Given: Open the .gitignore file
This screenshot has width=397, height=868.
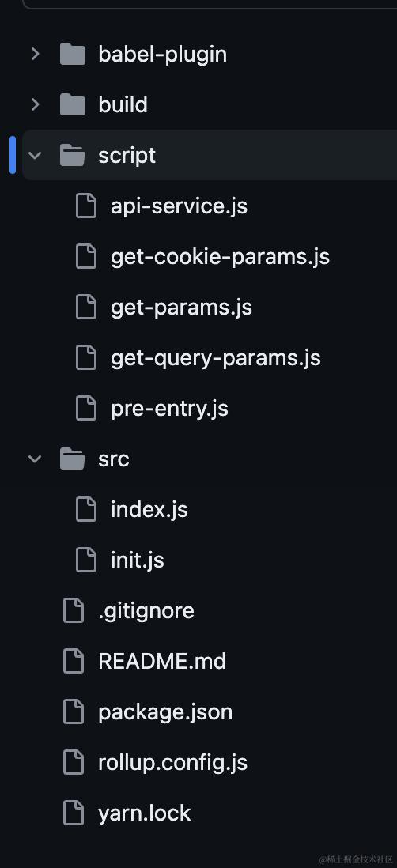Looking at the screenshot, I should [x=146, y=610].
